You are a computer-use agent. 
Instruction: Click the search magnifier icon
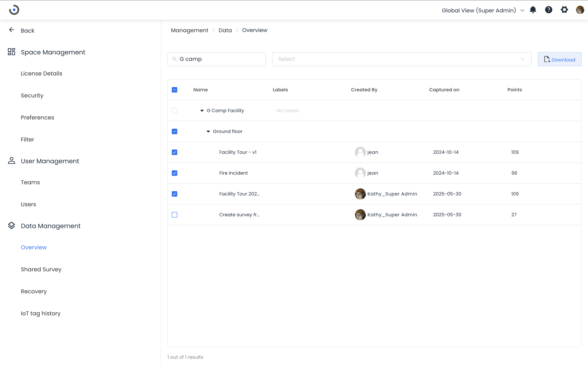coord(174,59)
